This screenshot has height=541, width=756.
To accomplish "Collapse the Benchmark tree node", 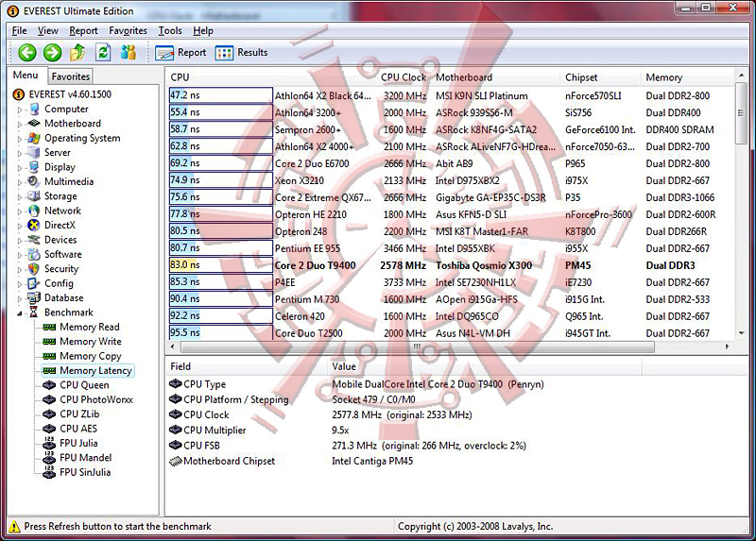I will [20, 313].
